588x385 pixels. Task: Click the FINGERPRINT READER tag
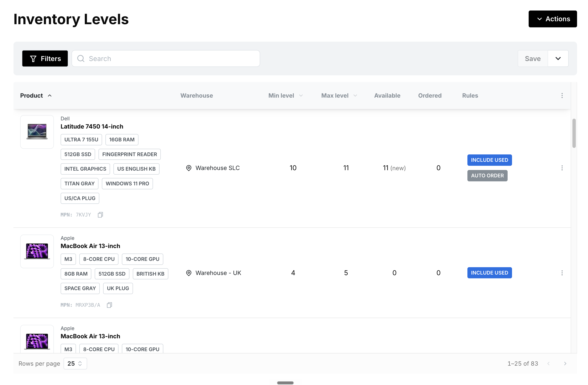[x=129, y=154]
